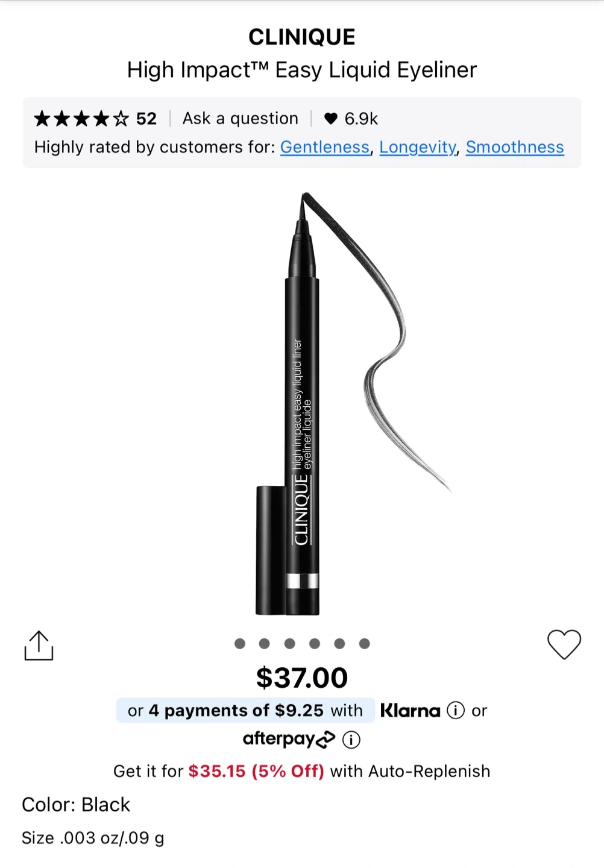The height and width of the screenshot is (868, 604).
Task: Open star rating with 52 reviews
Action: tap(95, 119)
